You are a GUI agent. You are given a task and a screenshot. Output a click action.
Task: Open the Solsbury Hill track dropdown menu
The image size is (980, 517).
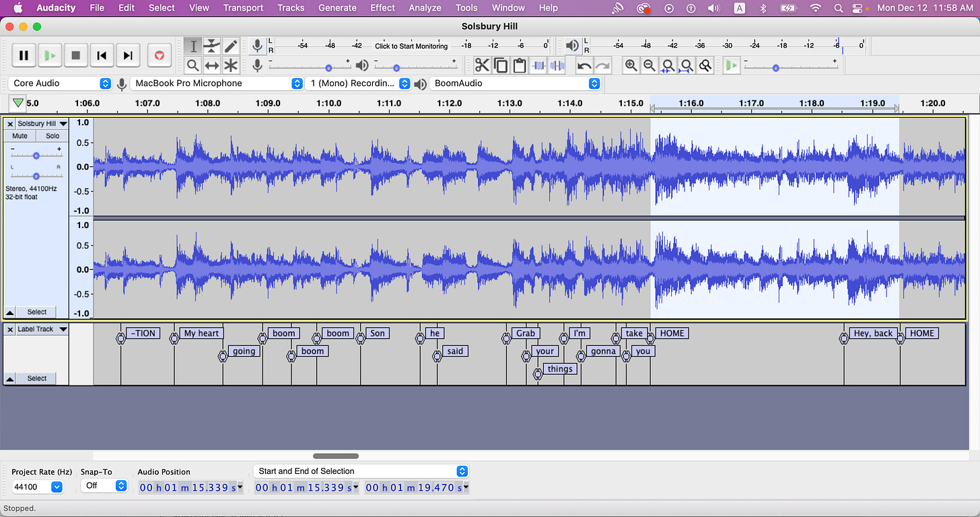click(x=63, y=124)
